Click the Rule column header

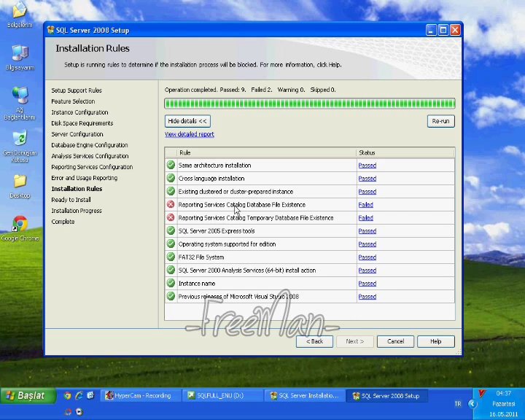pyautogui.click(x=267, y=152)
